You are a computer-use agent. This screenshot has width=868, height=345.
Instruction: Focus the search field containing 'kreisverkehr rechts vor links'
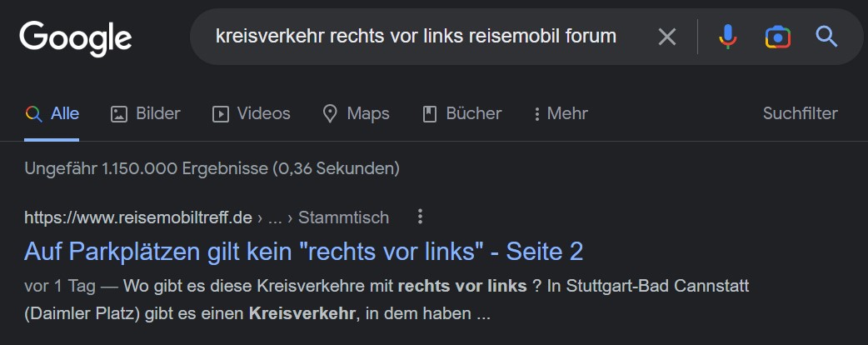click(416, 37)
